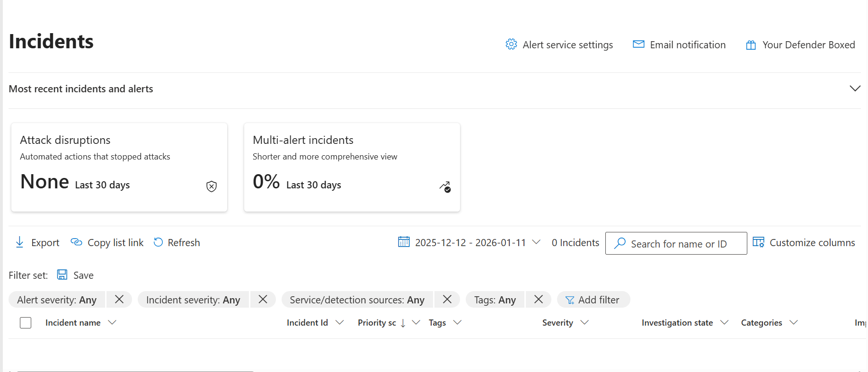
Task: Click the Save filter set label
Action: click(x=83, y=275)
